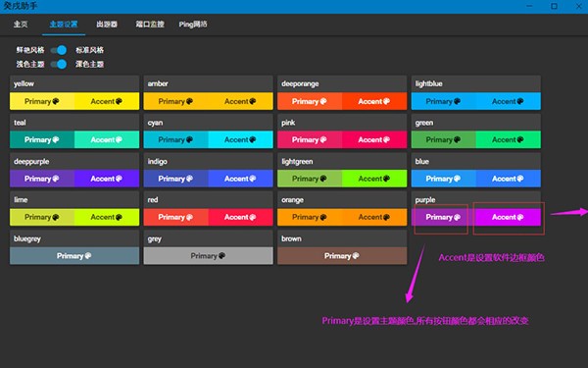Click palette icon on lime Accent
Viewport: 588px width, 368px height.
pyautogui.click(x=119, y=217)
